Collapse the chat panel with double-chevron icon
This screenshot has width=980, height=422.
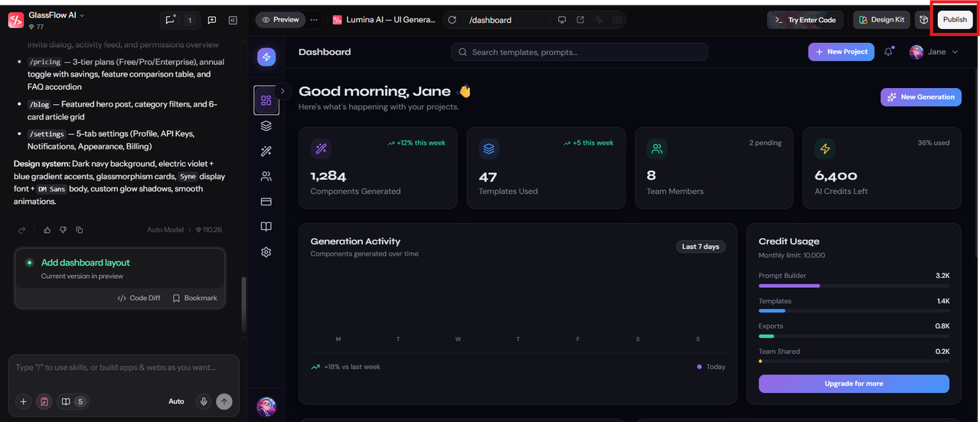point(233,20)
